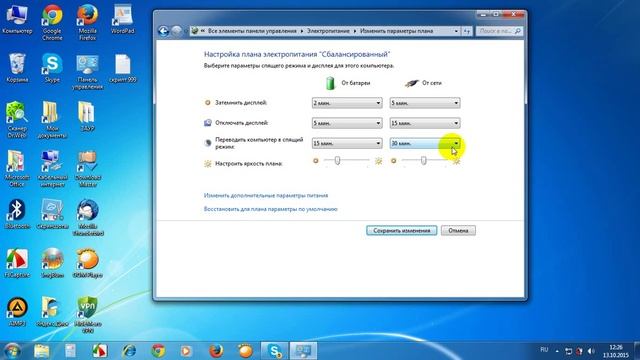This screenshot has width=640, height=360.
Task: Go back with the blue arrow button
Action: [163, 31]
